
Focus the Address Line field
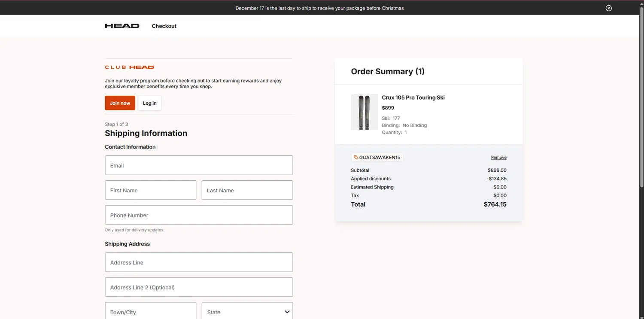click(x=199, y=262)
